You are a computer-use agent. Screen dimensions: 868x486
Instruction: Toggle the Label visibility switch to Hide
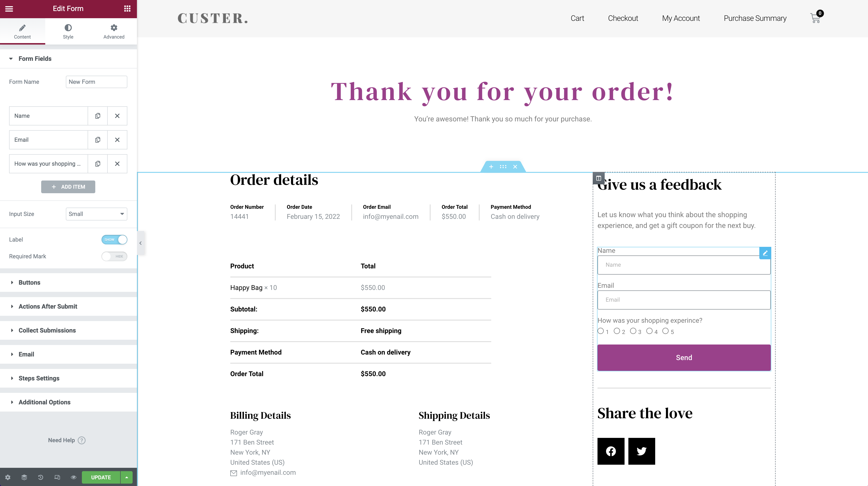(114, 239)
